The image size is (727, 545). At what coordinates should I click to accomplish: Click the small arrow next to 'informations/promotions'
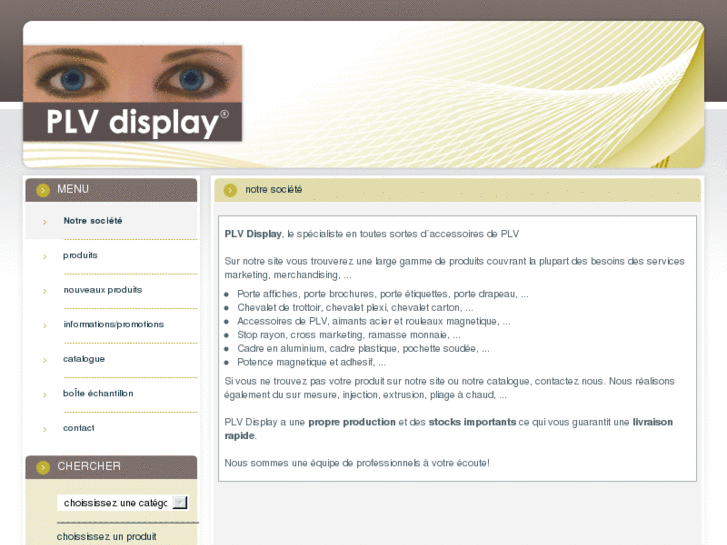pyautogui.click(x=45, y=326)
